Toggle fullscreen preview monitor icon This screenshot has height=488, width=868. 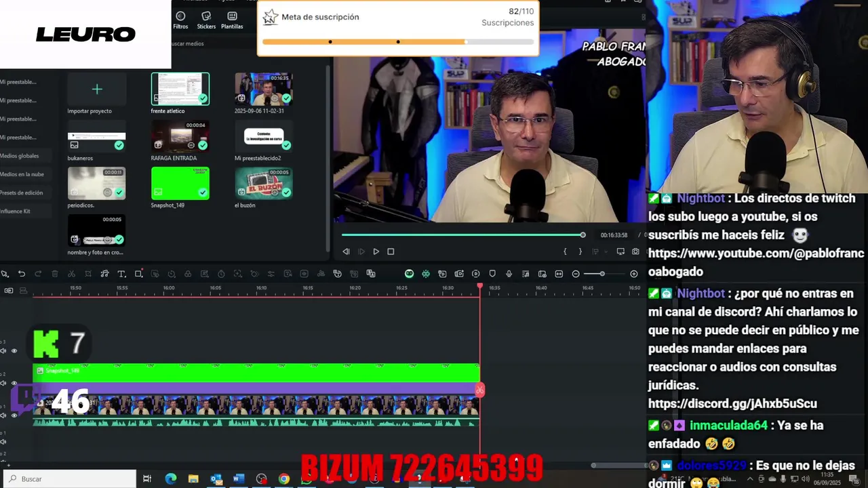pos(620,251)
